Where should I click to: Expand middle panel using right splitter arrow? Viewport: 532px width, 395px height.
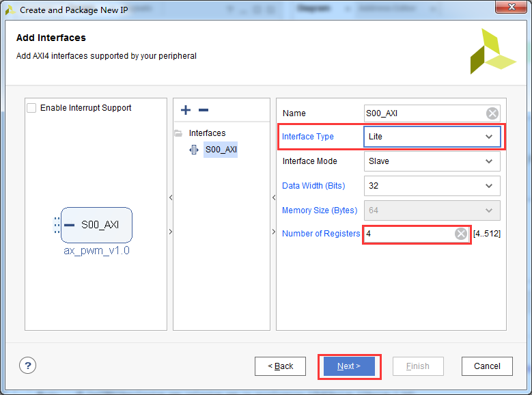click(274, 232)
